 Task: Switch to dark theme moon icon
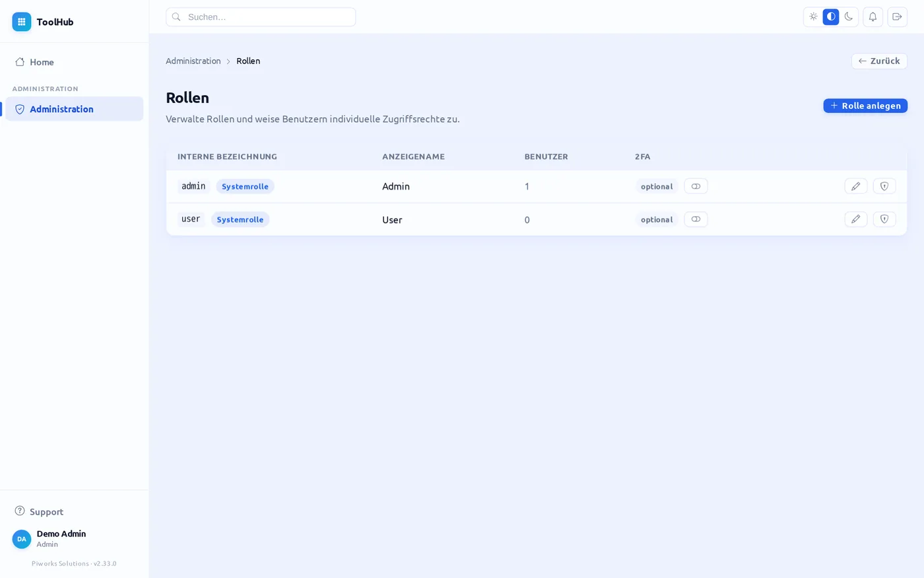[849, 17]
